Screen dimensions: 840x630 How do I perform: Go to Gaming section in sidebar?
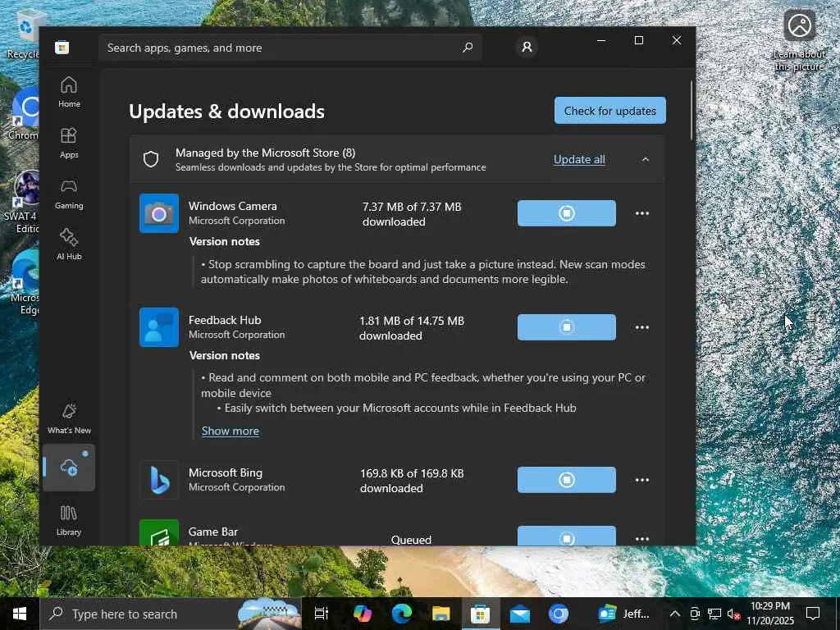coord(69,194)
